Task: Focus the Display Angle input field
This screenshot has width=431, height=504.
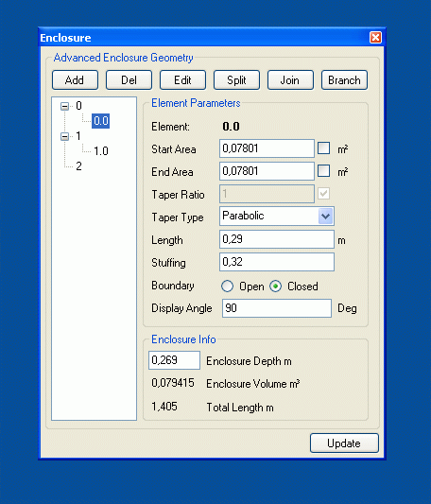Action: (277, 308)
